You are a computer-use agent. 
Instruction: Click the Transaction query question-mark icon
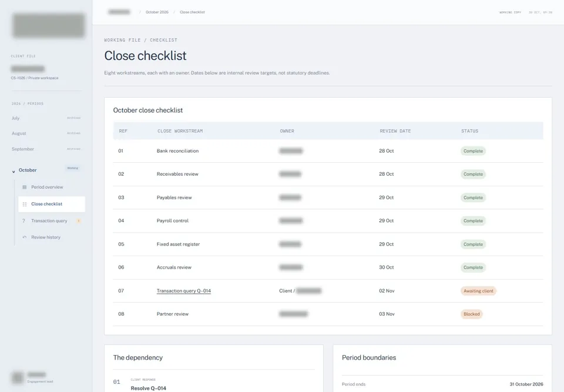point(23,221)
